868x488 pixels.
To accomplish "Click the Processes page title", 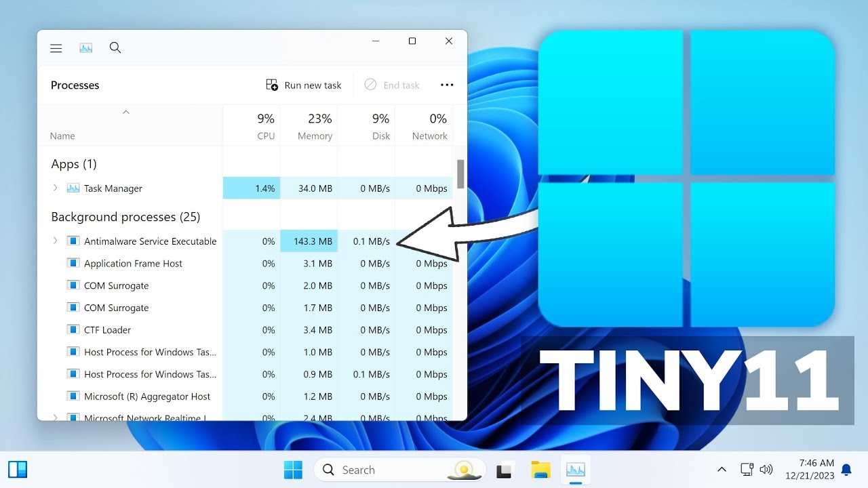I will point(75,85).
